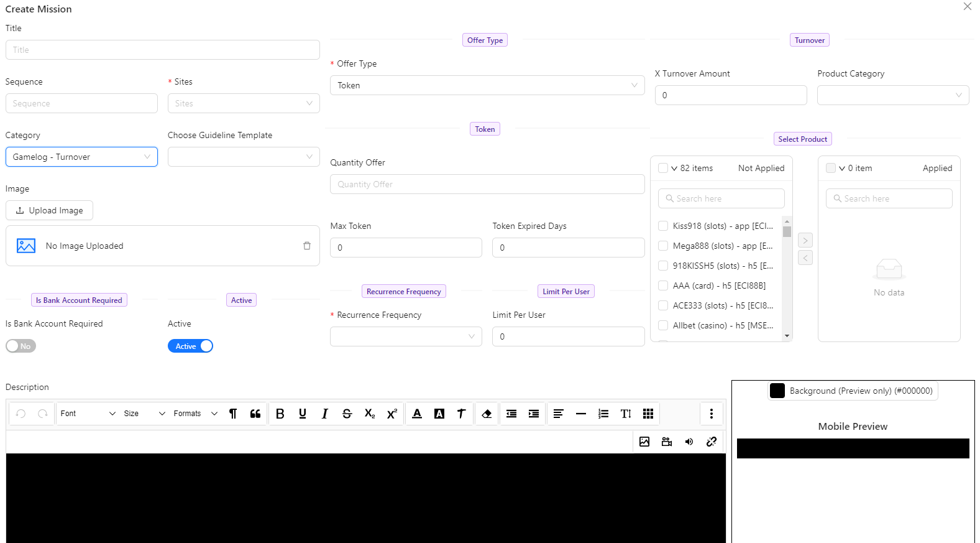Open the highlight color picker
Viewport: 980px width, 543px height.
(439, 414)
